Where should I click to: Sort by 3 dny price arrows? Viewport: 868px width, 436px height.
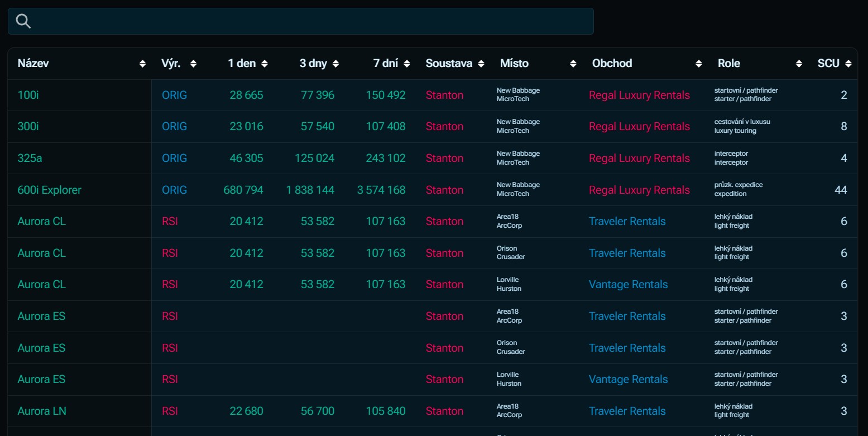335,64
